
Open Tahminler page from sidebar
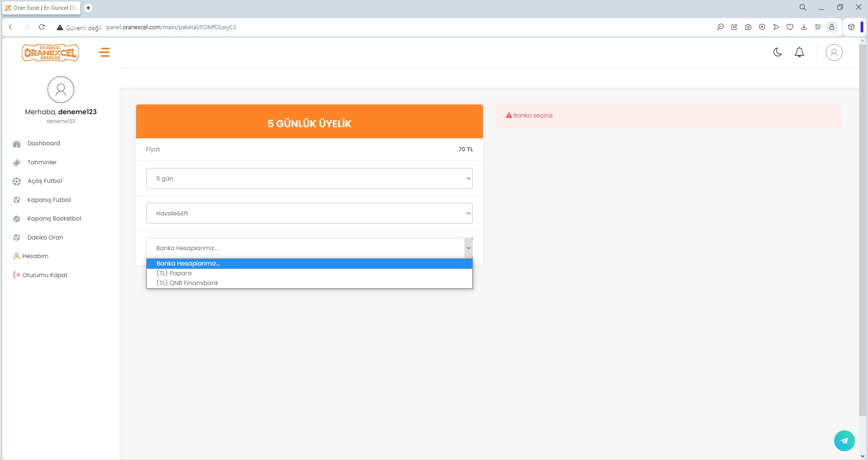coord(42,162)
